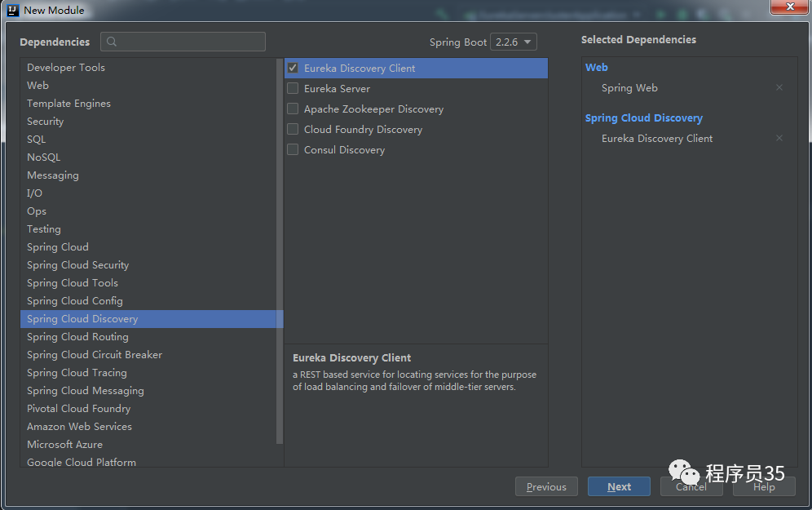The width and height of the screenshot is (812, 510).
Task: Click the IntelliJ logo in the title bar
Action: coord(12,10)
